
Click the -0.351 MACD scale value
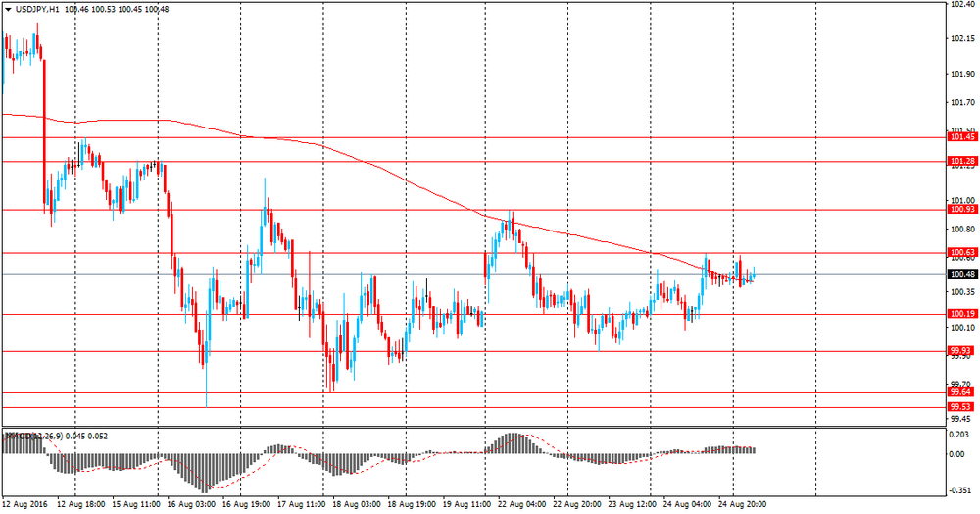click(960, 490)
